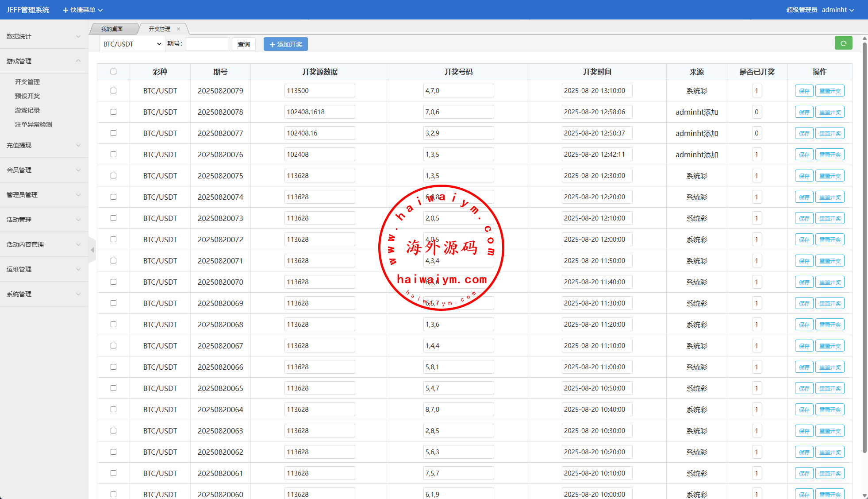Screen dimensions: 868x499
Task: Click the 期号 search input field
Action: [207, 44]
